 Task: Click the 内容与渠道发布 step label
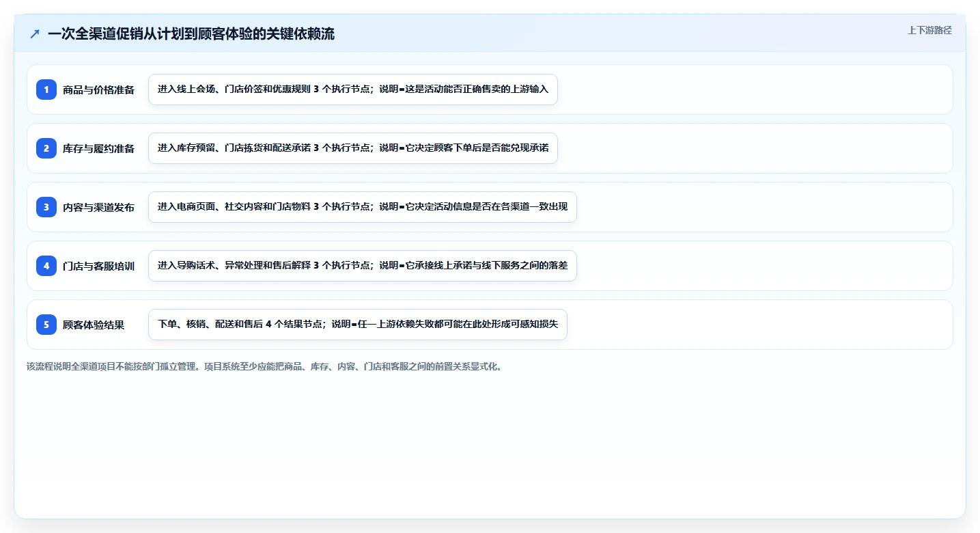(98, 207)
